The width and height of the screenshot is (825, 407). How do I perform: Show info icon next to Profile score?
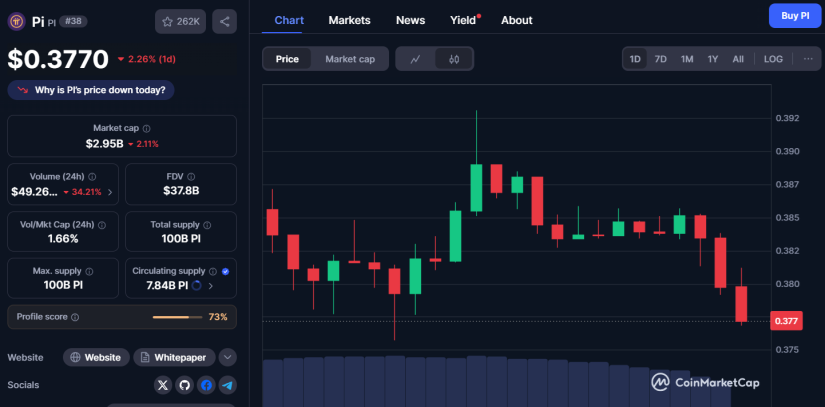pos(75,317)
